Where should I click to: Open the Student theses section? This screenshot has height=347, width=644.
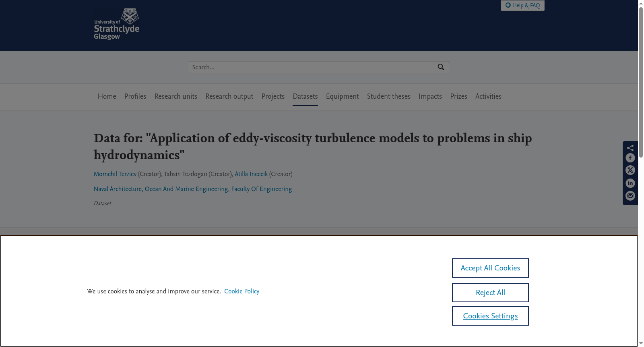[389, 96]
